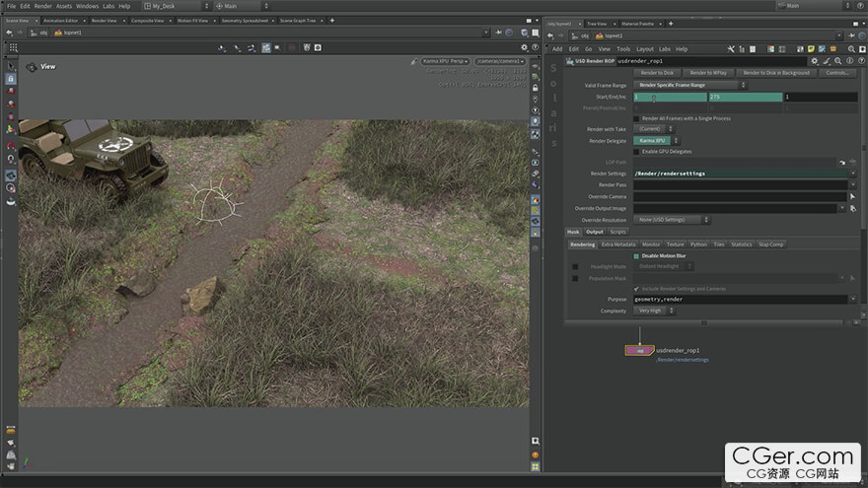The height and width of the screenshot is (488, 868).
Task: Toggle Include Render Settings and Cameras
Action: tap(636, 289)
